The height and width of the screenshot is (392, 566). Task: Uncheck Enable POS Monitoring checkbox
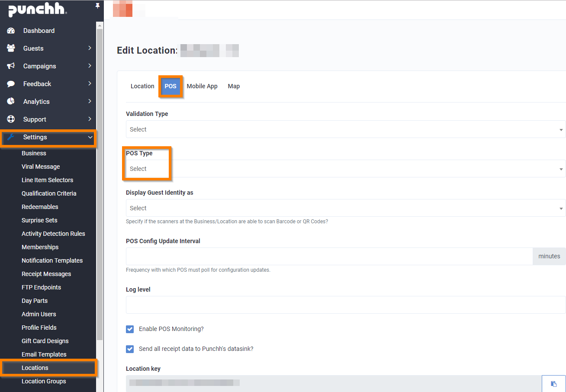(x=130, y=329)
